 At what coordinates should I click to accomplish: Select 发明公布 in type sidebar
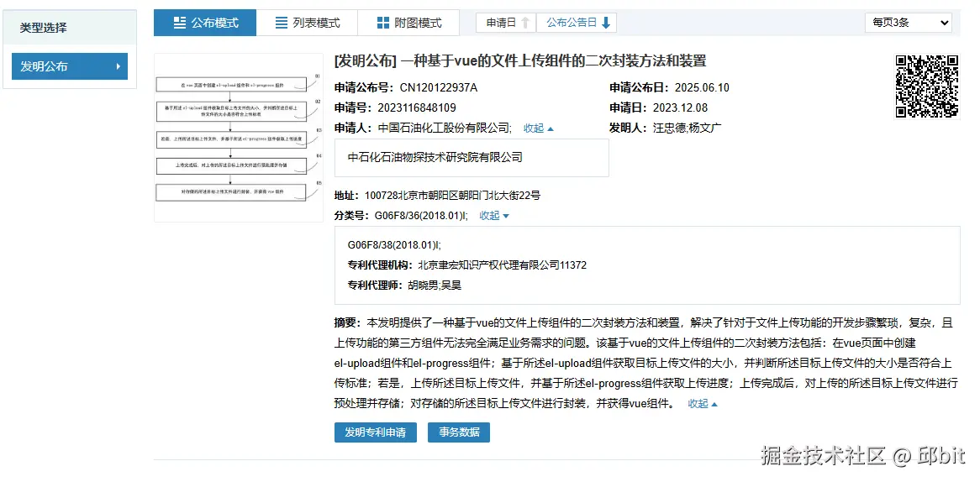click(69, 66)
